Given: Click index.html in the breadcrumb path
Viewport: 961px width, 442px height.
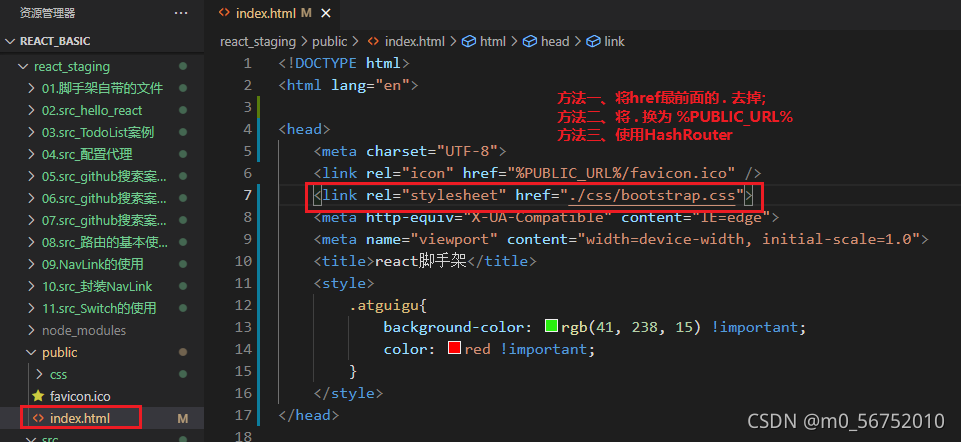Looking at the screenshot, I should (414, 42).
